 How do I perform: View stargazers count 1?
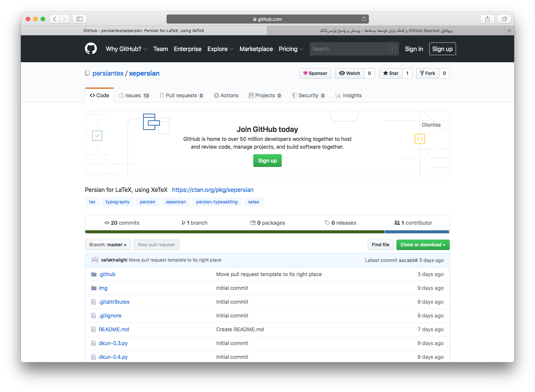pos(407,73)
